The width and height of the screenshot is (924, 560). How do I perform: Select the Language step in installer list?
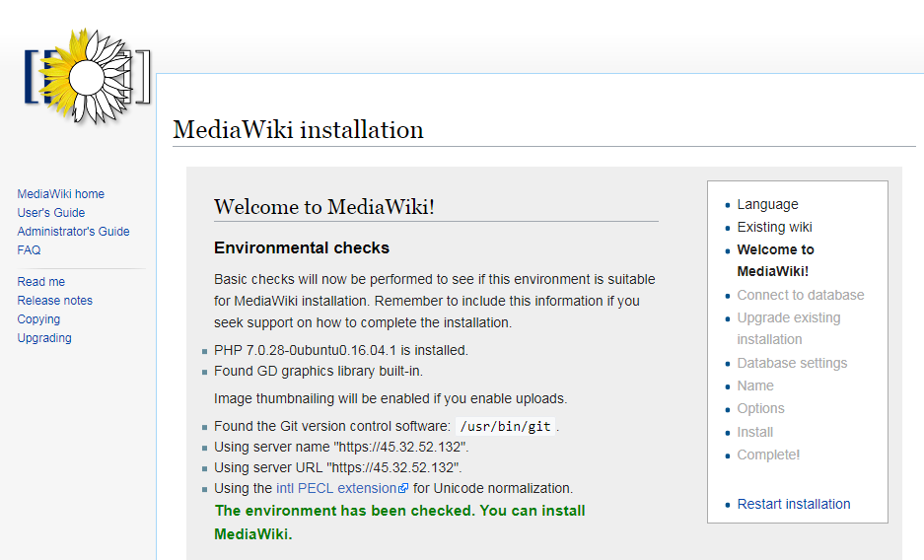coord(767,204)
